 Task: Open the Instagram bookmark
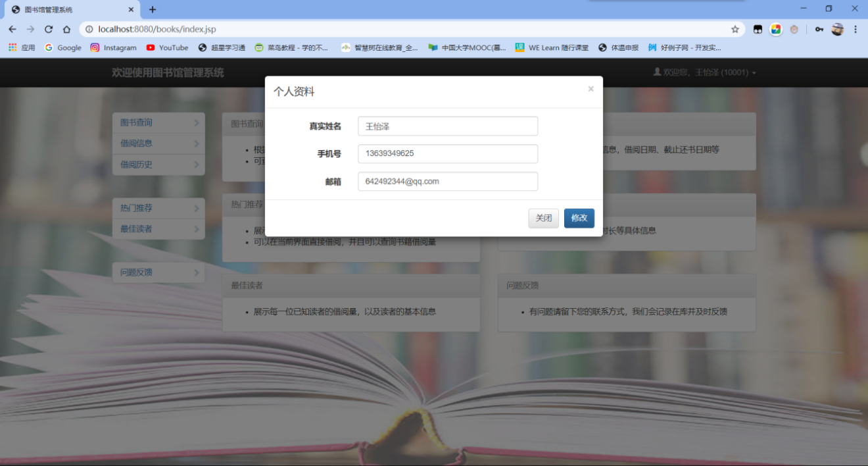[113, 47]
